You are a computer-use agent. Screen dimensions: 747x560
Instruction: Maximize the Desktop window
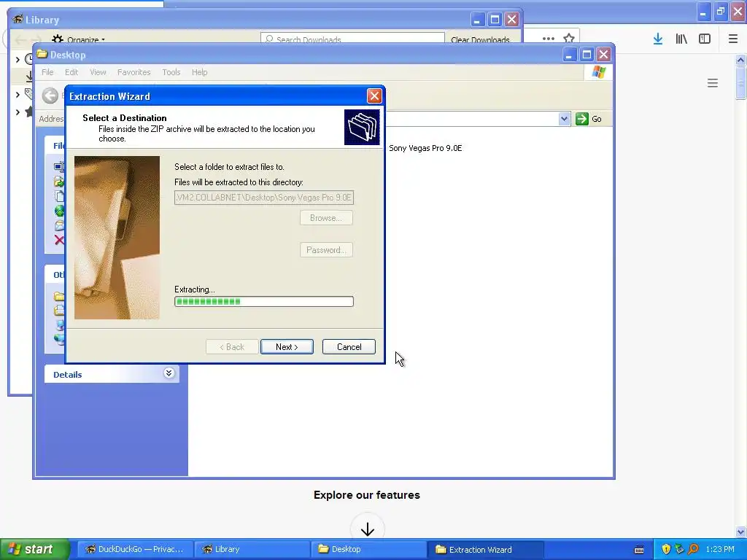click(x=587, y=54)
